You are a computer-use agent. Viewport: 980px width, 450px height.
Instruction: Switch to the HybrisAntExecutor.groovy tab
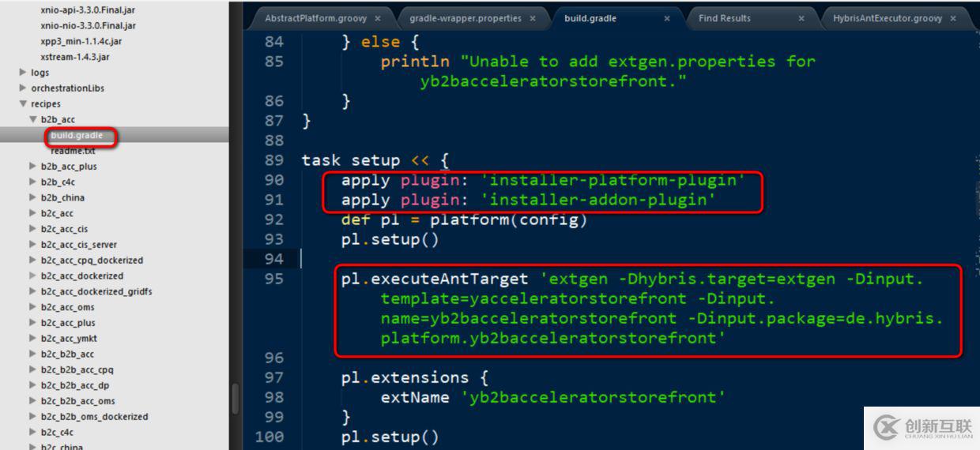tap(888, 18)
